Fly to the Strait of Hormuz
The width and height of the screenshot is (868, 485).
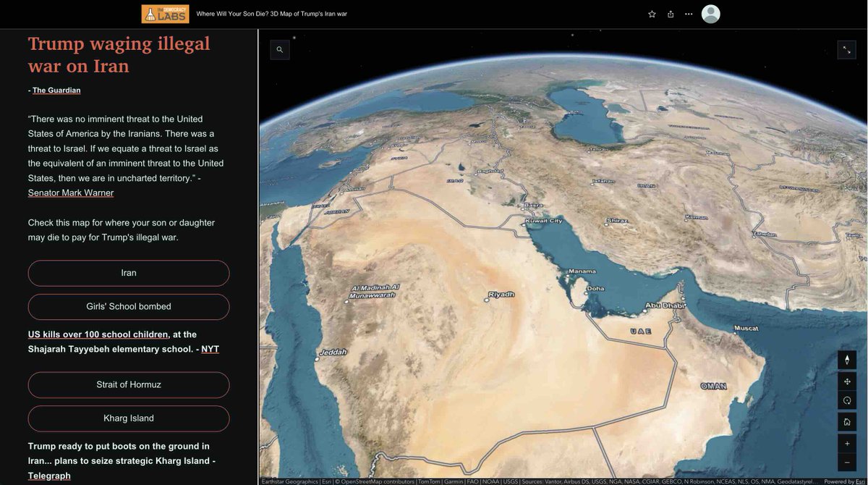(129, 385)
